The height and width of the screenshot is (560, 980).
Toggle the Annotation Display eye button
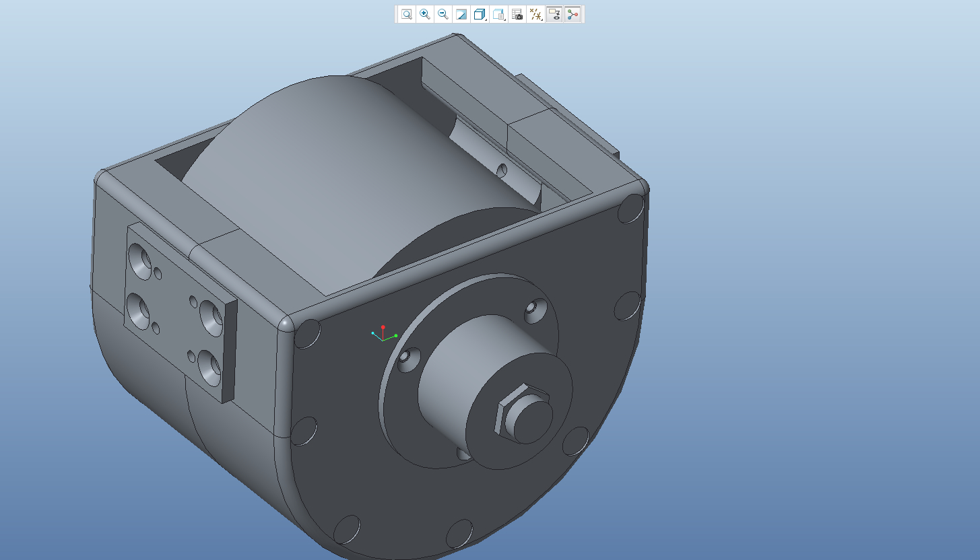554,14
